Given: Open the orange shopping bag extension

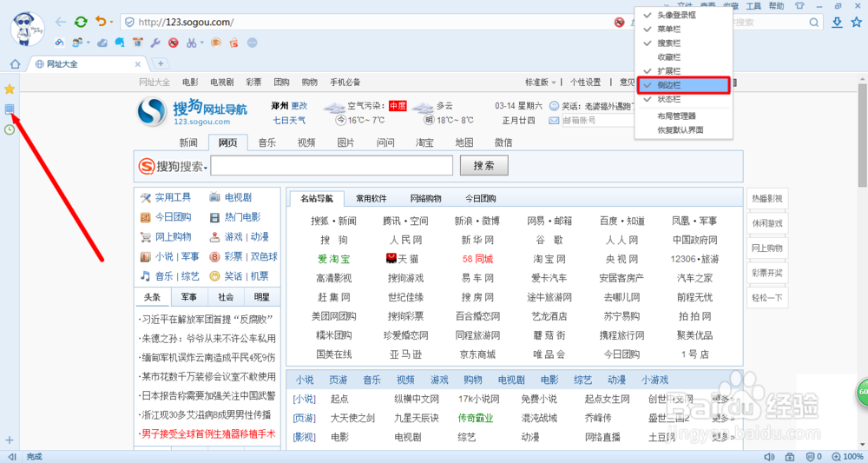Looking at the screenshot, I should [233, 43].
